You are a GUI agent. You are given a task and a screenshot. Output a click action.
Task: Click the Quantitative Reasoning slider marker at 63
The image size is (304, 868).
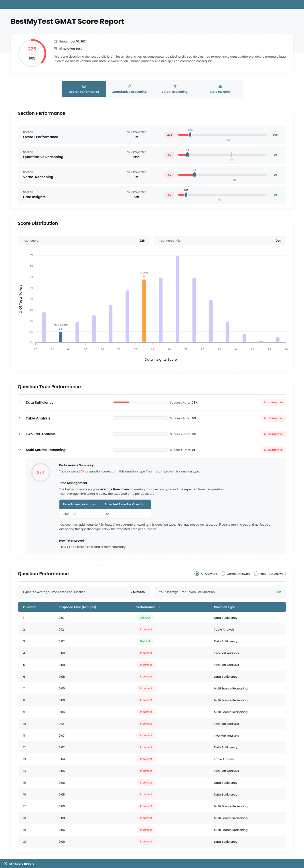187,155
